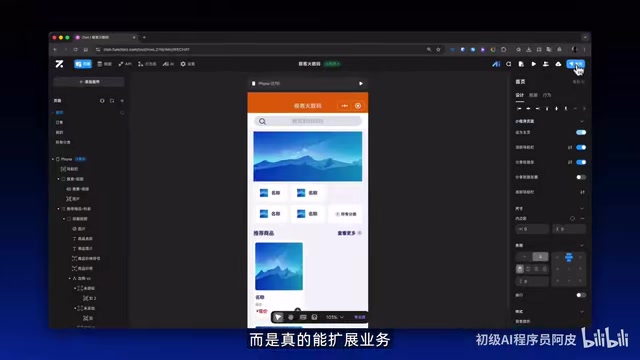
Task: Collapse the mini-program page section chevron
Action: (582, 121)
